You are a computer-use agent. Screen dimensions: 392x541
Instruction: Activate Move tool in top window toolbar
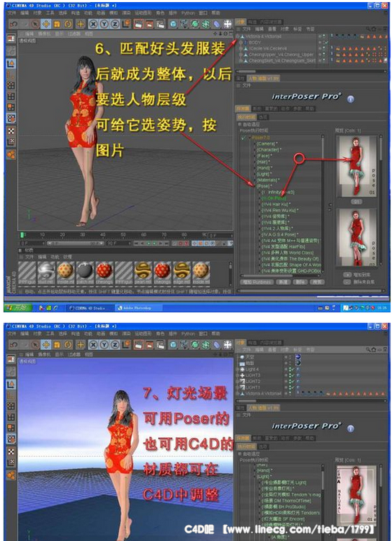click(46, 24)
